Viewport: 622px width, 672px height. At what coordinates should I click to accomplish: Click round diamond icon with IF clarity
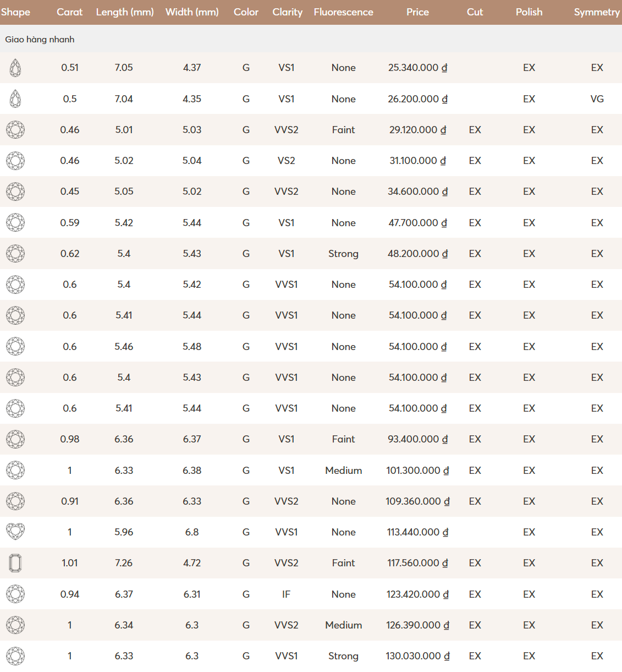click(15, 594)
